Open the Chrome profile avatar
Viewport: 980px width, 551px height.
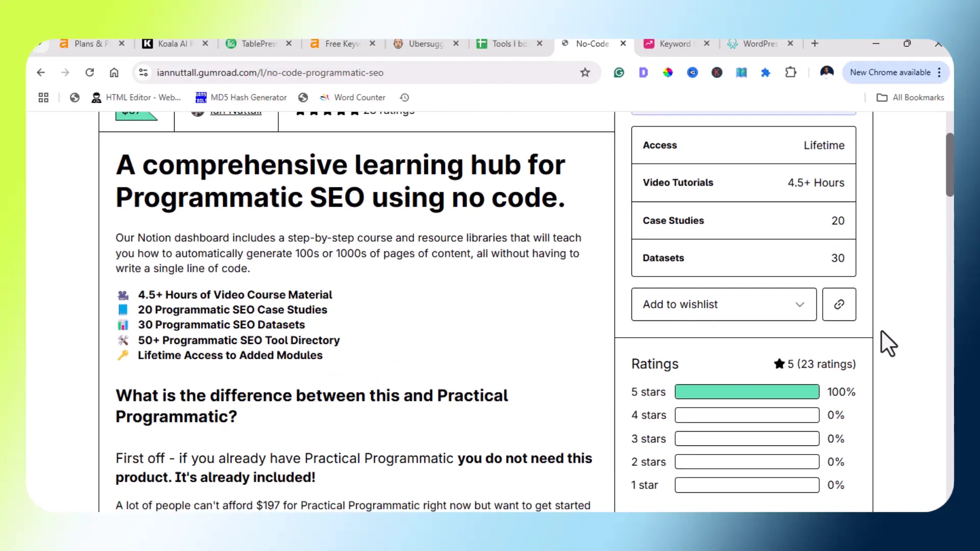pyautogui.click(x=827, y=72)
